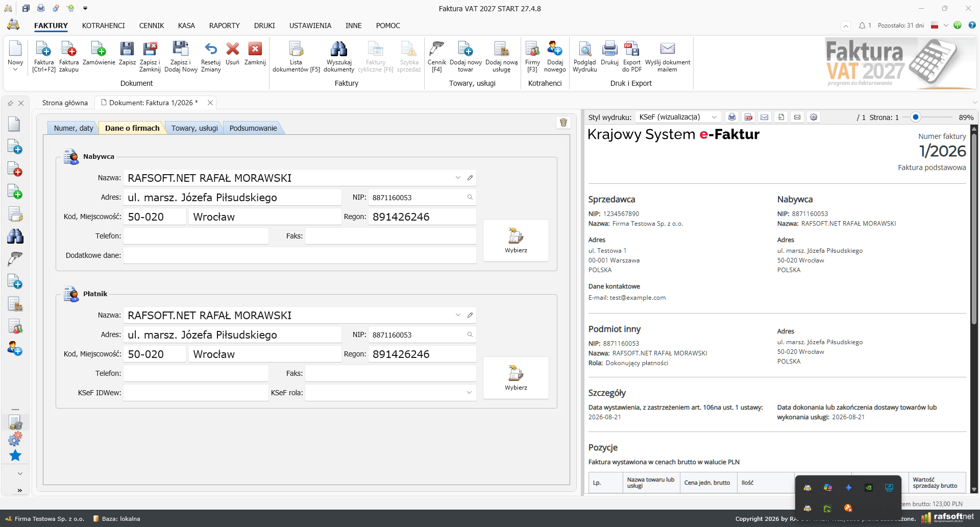Click the pencil edit icon beside Nabywca Nazwa
This screenshot has height=527, width=980.
tap(470, 178)
